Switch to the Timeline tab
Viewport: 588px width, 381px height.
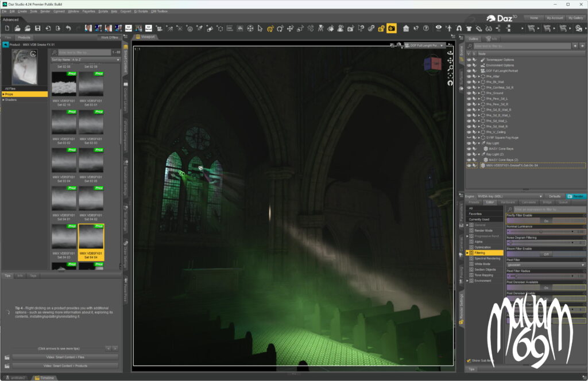click(x=44, y=378)
